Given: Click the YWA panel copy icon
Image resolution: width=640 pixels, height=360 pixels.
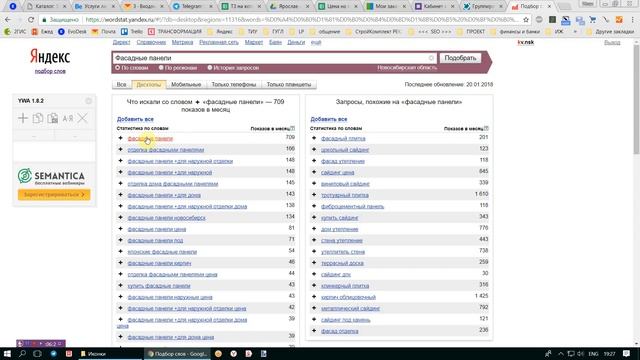Looking at the screenshot, I should [38, 118].
